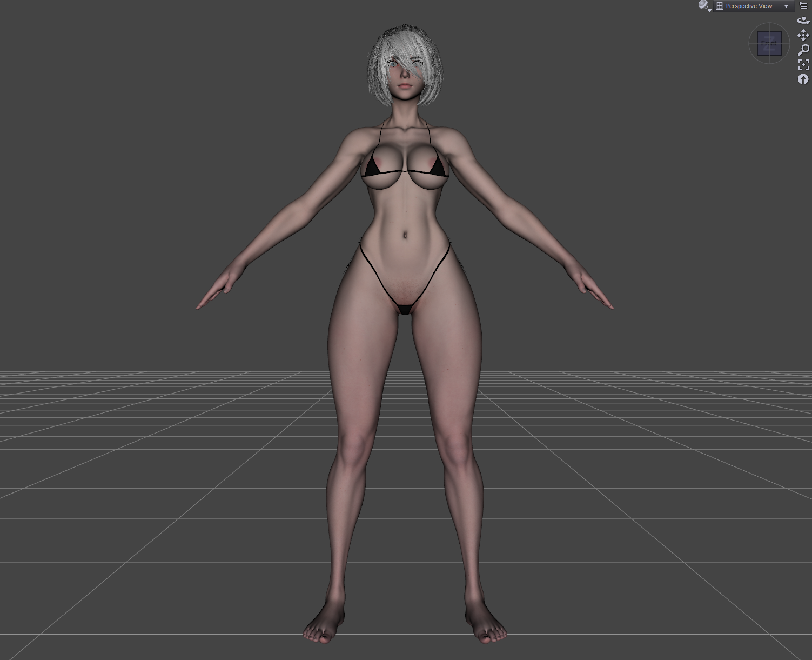Select the zoom magnifier camera control
The width and height of the screenshot is (812, 660).
(x=803, y=50)
